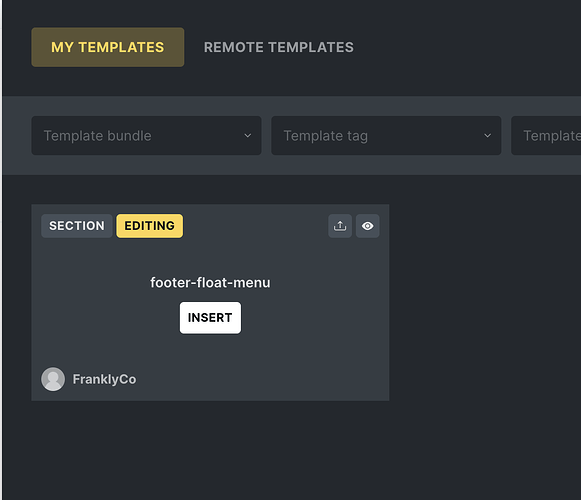Image resolution: width=581 pixels, height=500 pixels.
Task: Click the Template tag placeholder text
Action: [x=326, y=136]
